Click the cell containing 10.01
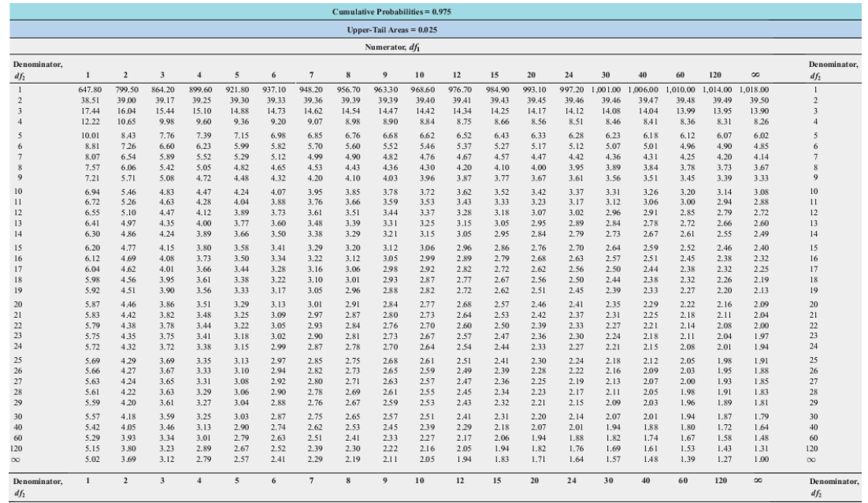 [91, 135]
